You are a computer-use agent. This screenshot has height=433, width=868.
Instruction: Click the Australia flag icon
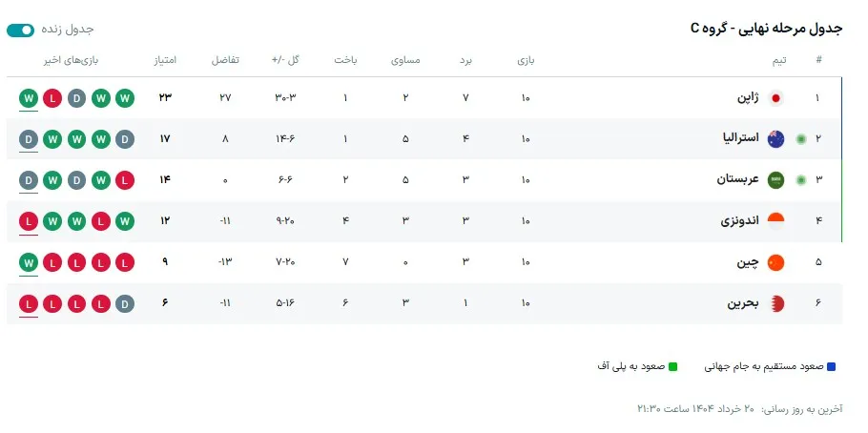(x=775, y=139)
